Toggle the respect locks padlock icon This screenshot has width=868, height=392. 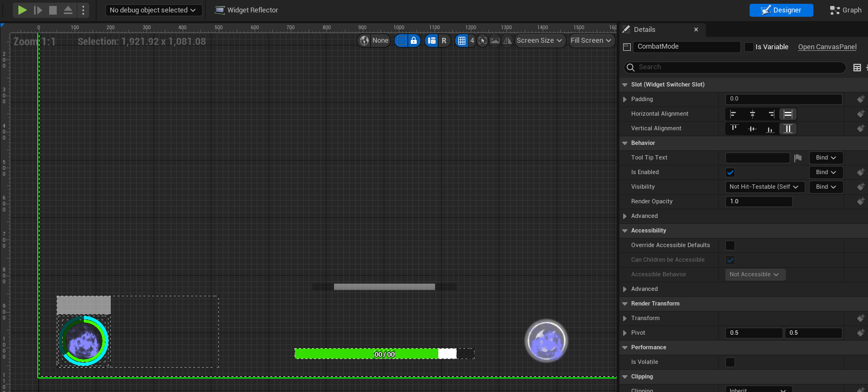(414, 41)
